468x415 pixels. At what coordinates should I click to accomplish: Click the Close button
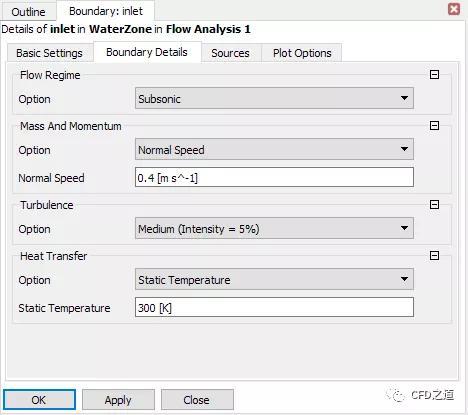(x=197, y=400)
